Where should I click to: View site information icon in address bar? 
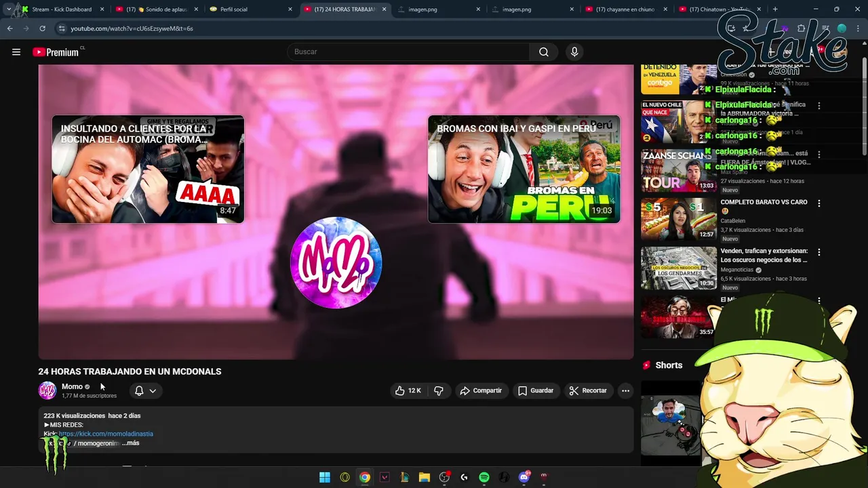click(62, 28)
